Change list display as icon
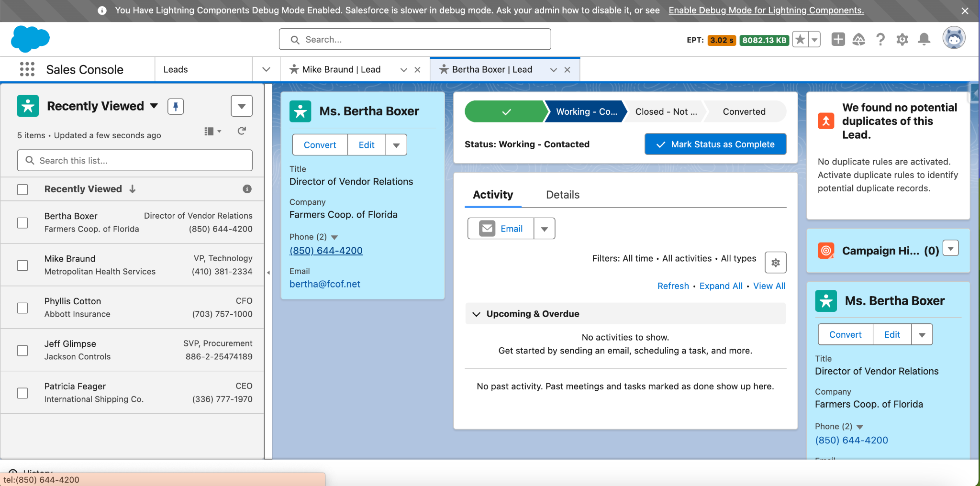 pos(212,131)
